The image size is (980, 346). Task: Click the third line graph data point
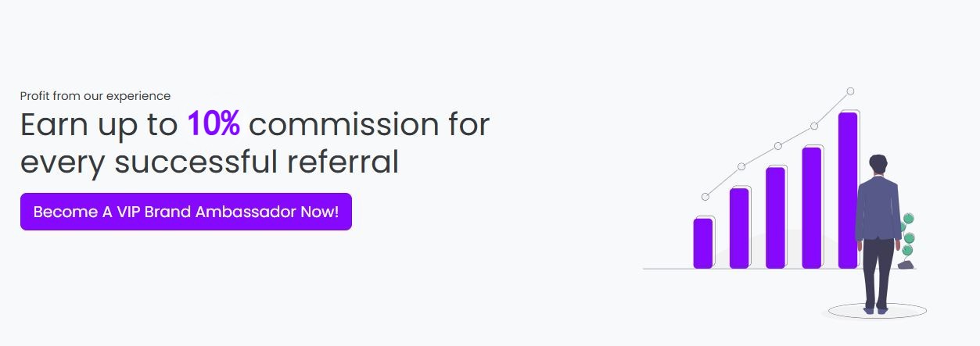[777, 146]
